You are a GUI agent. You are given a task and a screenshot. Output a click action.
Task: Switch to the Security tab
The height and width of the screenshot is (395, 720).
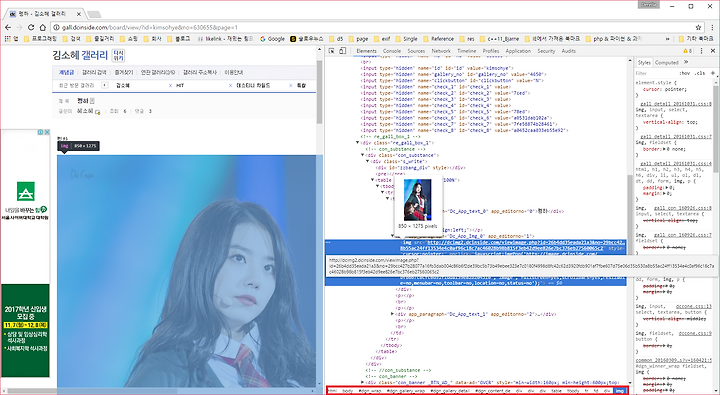[x=546, y=51]
